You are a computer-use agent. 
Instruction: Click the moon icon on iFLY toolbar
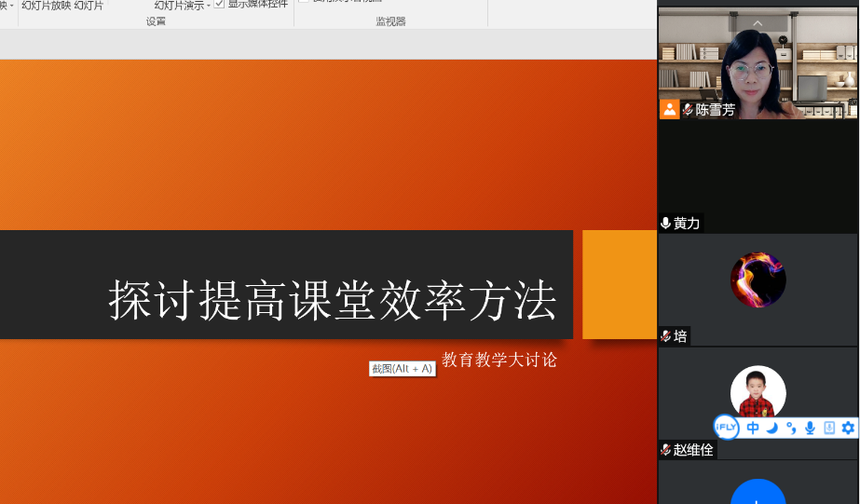(x=771, y=428)
